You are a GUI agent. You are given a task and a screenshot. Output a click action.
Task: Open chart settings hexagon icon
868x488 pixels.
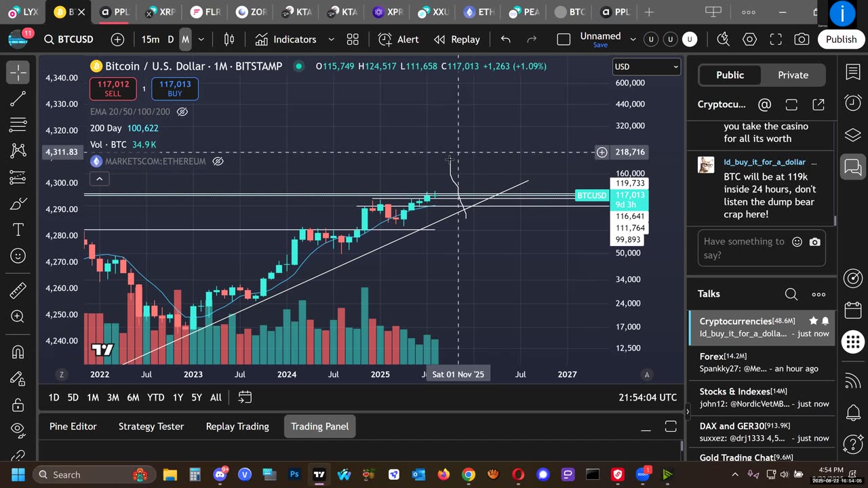749,39
